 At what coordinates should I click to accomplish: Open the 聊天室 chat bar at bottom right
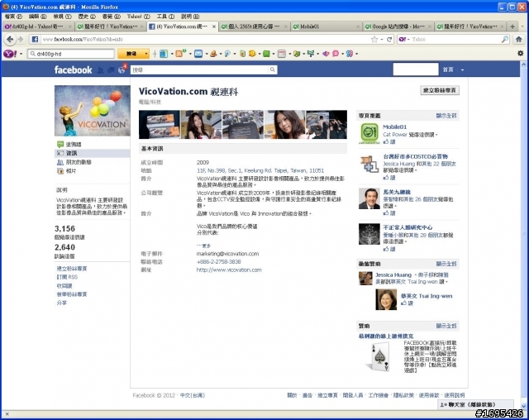click(x=476, y=404)
